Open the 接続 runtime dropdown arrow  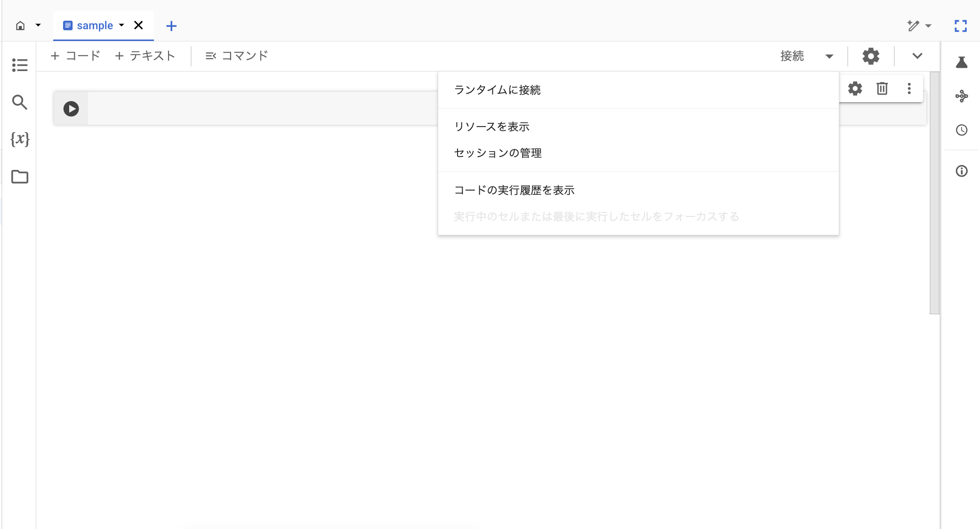coord(830,56)
